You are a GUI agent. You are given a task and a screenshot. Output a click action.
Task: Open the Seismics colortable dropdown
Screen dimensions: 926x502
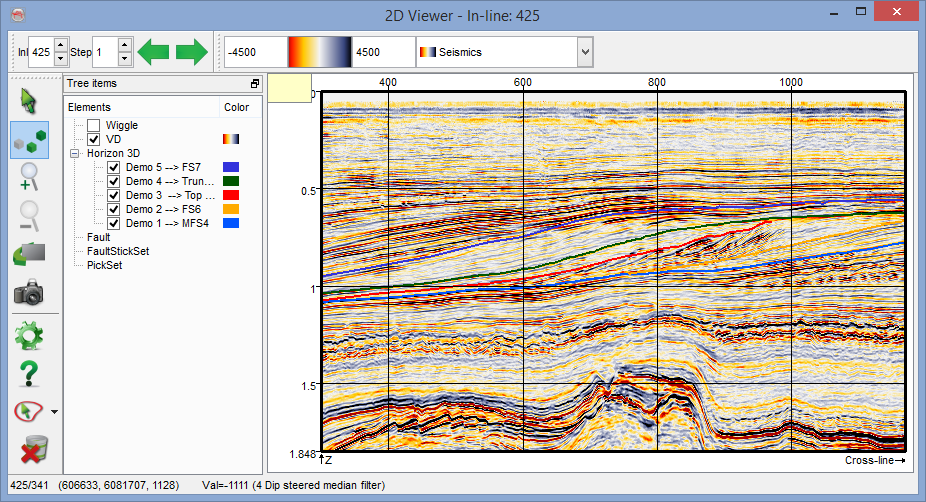click(584, 51)
